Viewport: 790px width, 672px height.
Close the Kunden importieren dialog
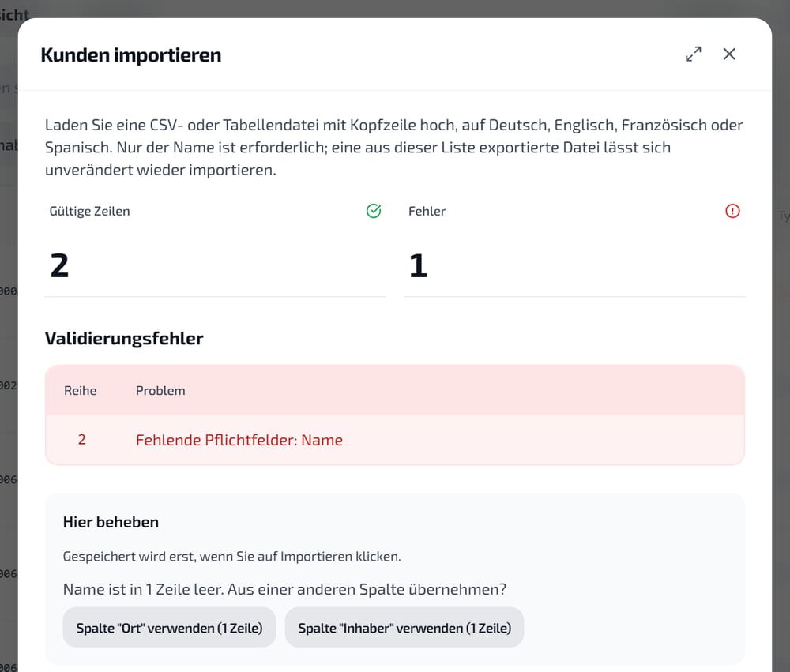729,54
